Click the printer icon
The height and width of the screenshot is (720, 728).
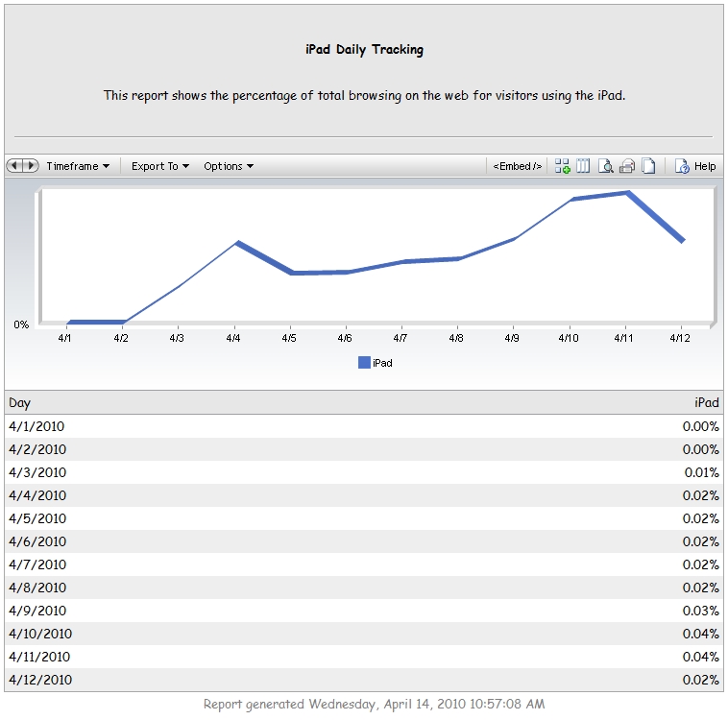coord(627,166)
